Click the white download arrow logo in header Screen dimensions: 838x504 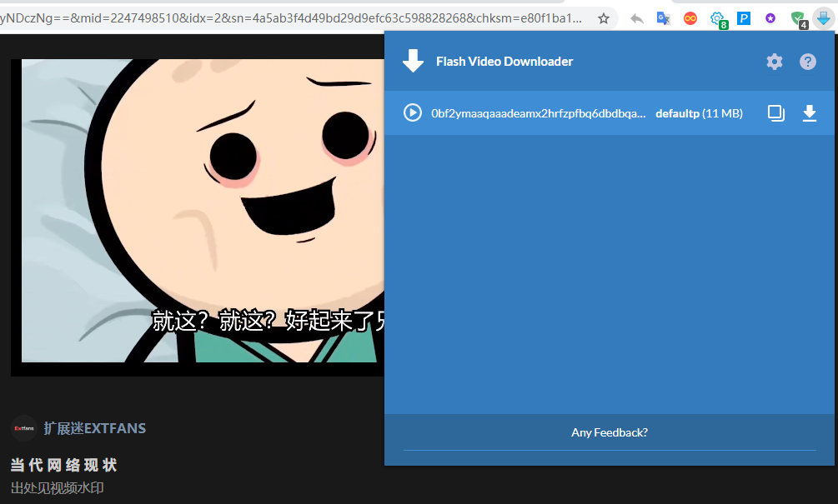413,61
